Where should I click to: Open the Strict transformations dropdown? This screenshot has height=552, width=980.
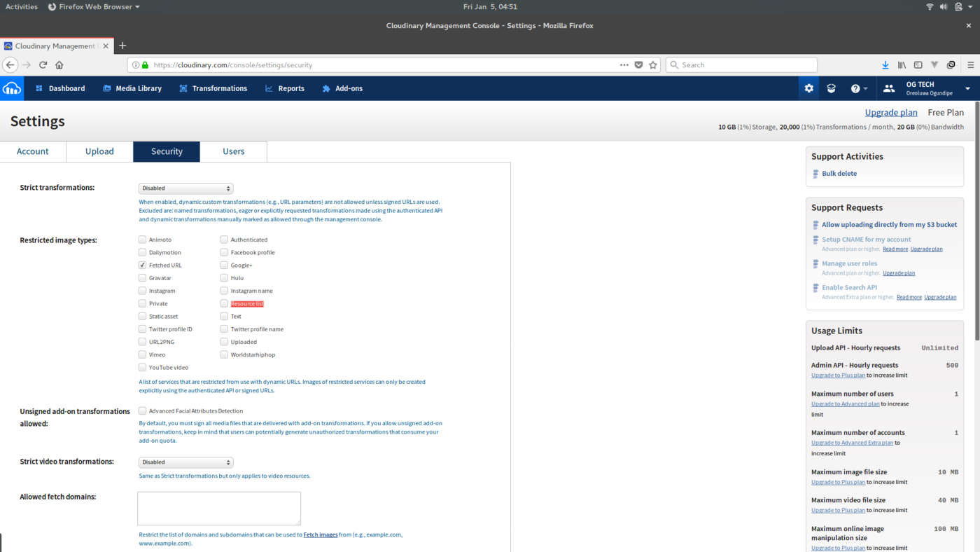point(185,188)
